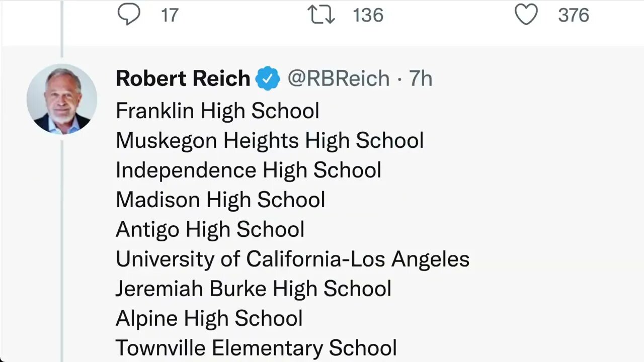Image resolution: width=644 pixels, height=362 pixels.
Task: Click the Alpine High School text
Action: tap(209, 318)
